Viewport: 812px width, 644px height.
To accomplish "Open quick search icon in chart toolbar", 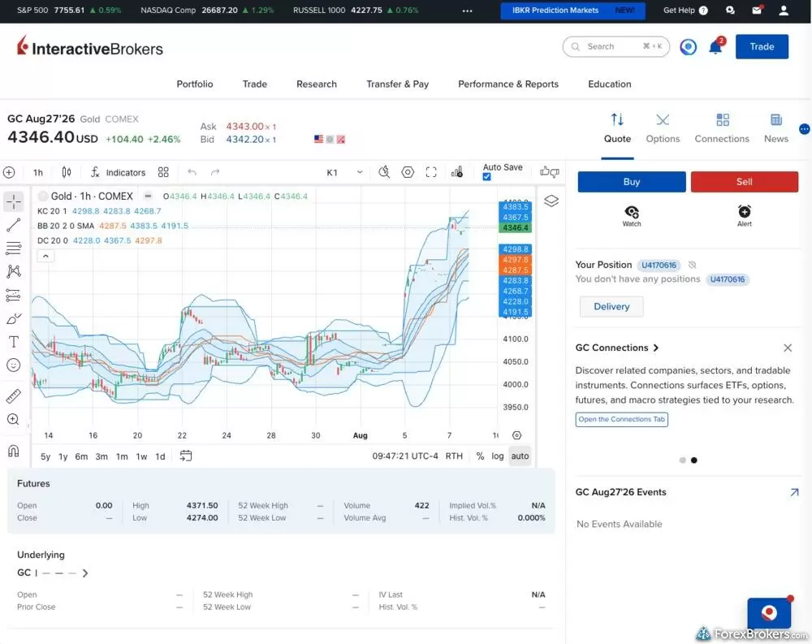I will click(x=384, y=172).
